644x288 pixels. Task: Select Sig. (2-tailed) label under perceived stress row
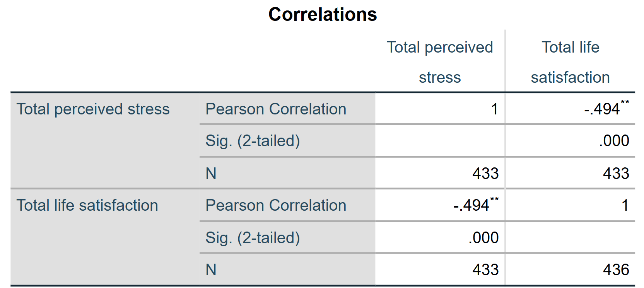click(x=253, y=141)
